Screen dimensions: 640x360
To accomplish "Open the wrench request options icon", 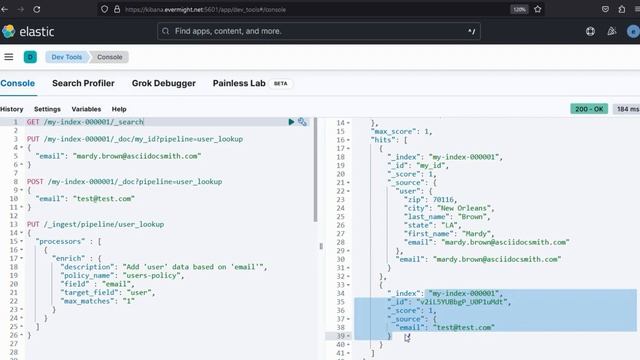I will pos(302,122).
